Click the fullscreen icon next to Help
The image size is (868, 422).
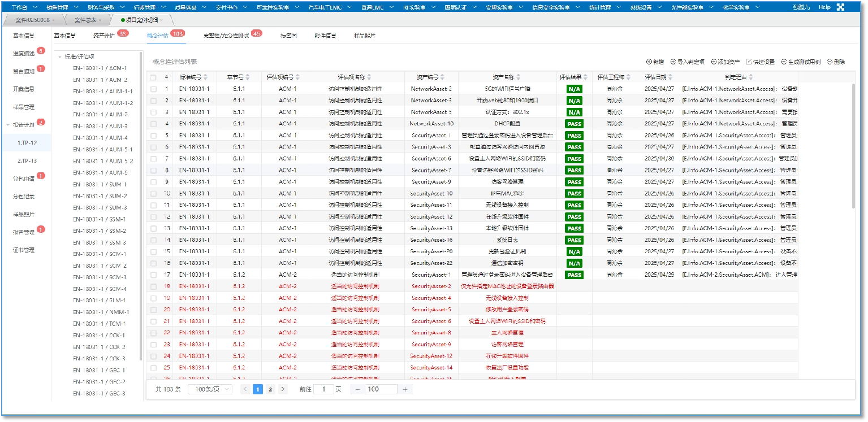[x=856, y=7]
